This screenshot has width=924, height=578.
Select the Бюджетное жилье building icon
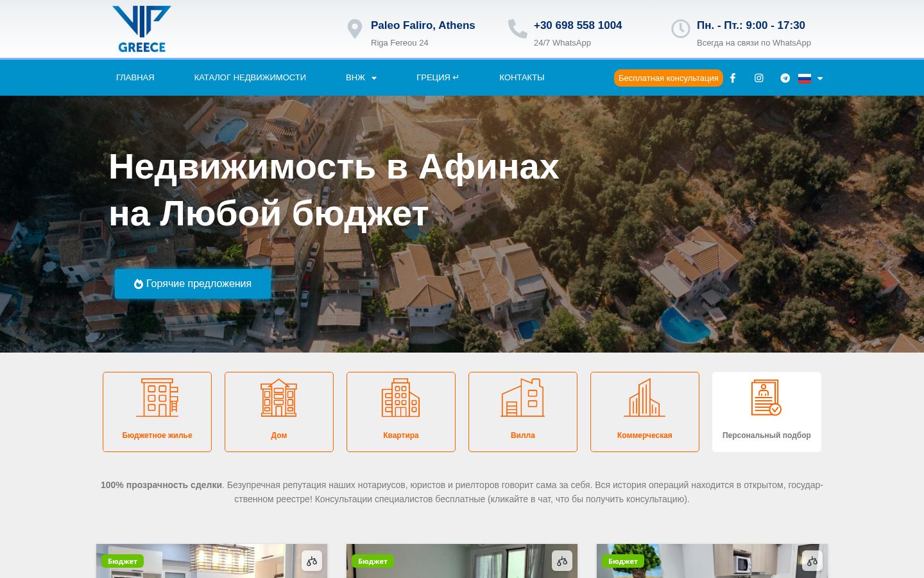click(x=157, y=398)
